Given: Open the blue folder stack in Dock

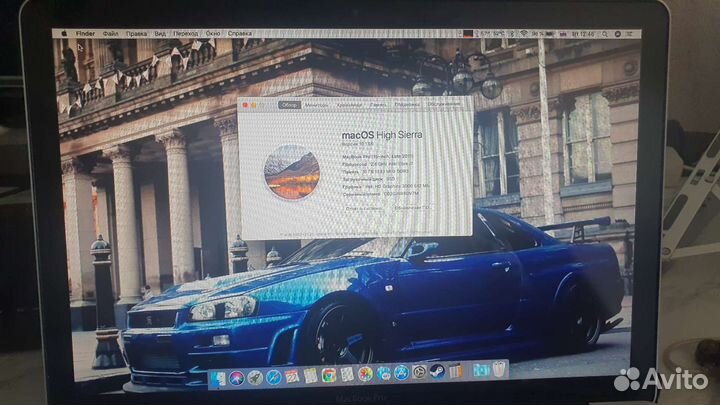Looking at the screenshot, I should pos(481,370).
